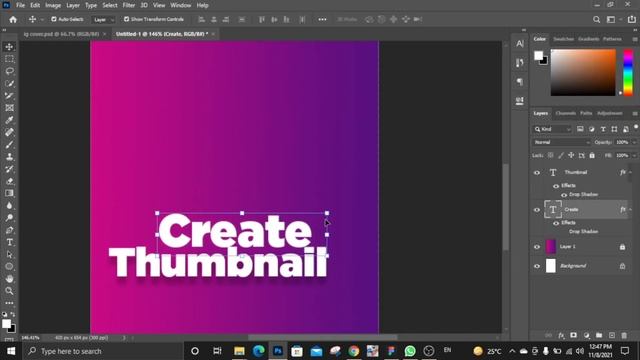
Task: Click the Windows Start button
Action: point(11,351)
